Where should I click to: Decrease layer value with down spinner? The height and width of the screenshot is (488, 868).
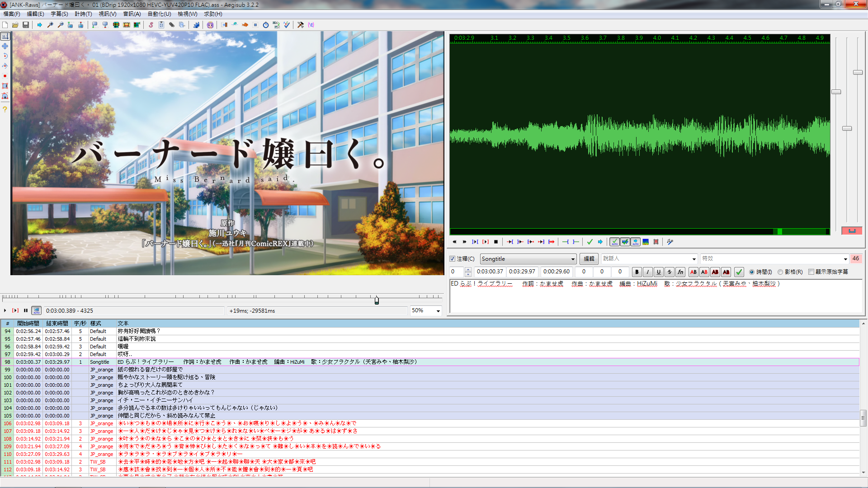click(x=468, y=274)
